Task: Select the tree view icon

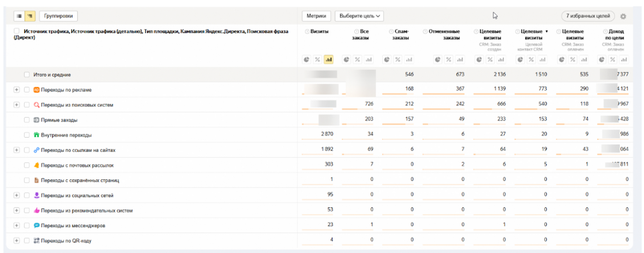Action: tap(30, 16)
